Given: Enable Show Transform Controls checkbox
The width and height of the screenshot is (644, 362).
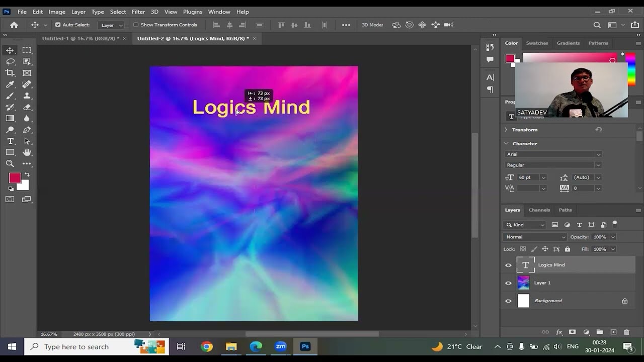Looking at the screenshot, I should pyautogui.click(x=136, y=25).
